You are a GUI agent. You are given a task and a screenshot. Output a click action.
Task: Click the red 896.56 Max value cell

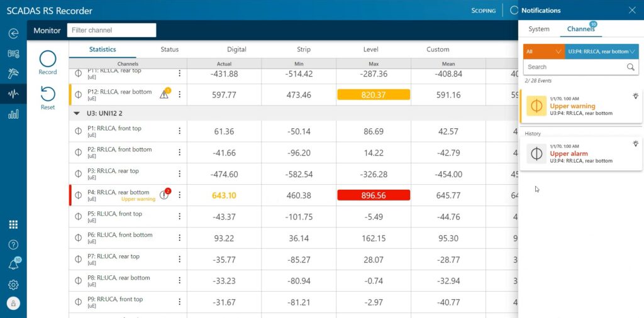click(x=374, y=195)
